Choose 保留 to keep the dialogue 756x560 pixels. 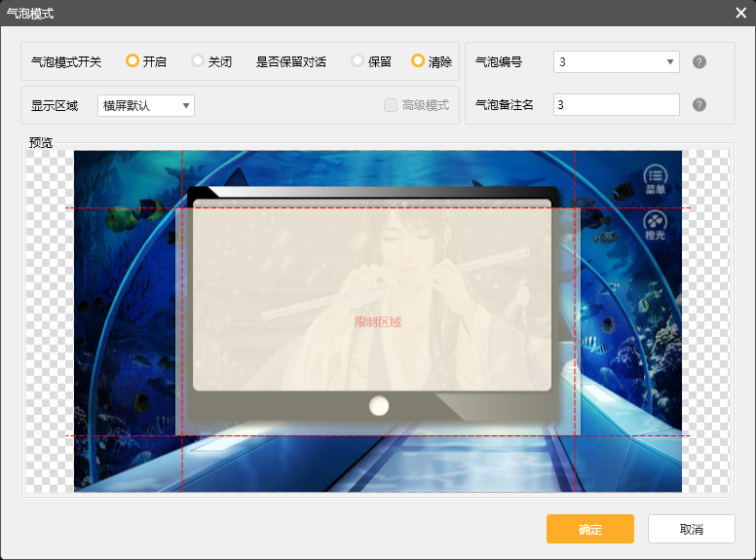point(358,61)
